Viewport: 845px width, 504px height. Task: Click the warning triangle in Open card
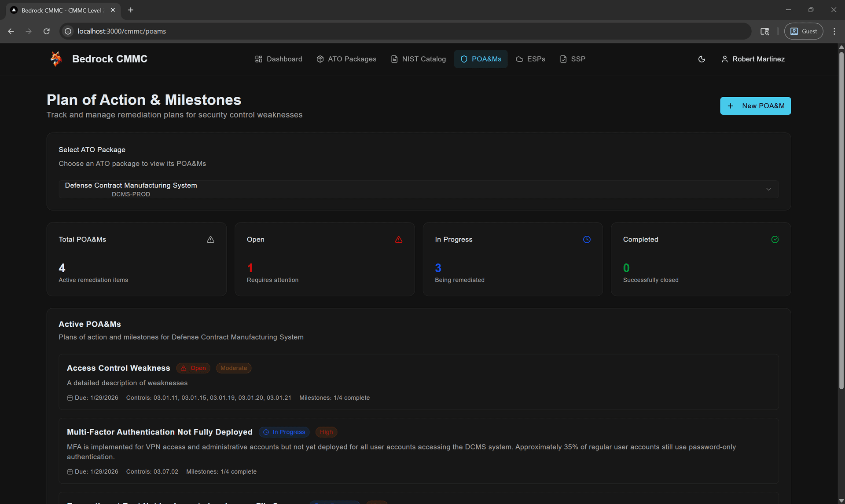[398, 239]
